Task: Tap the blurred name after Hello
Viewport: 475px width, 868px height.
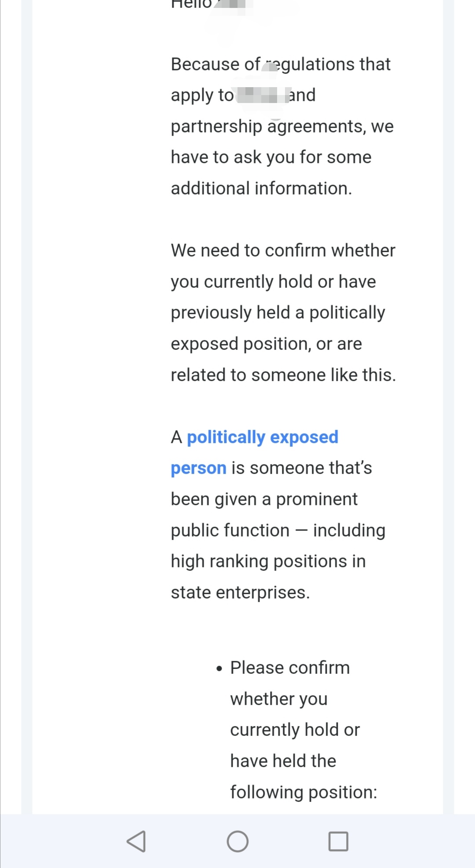Action: click(233, 6)
